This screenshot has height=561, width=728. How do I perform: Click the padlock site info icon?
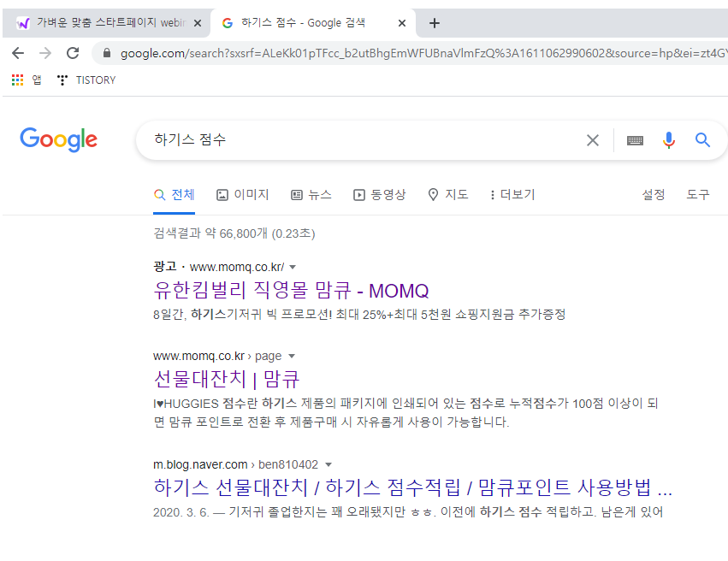(107, 53)
